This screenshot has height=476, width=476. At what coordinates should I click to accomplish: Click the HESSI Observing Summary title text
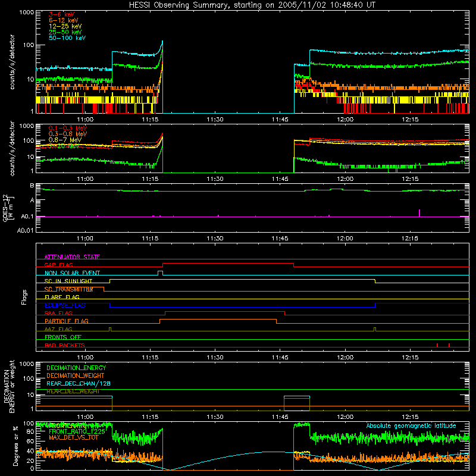pyautogui.click(x=252, y=5)
